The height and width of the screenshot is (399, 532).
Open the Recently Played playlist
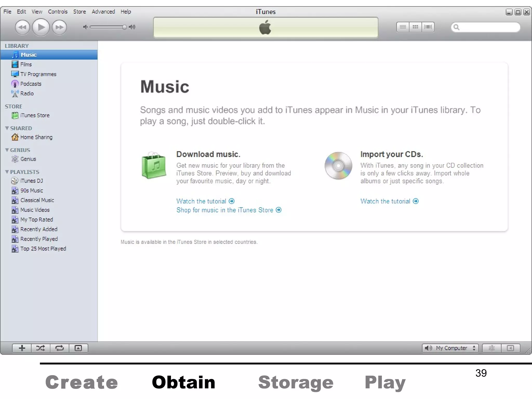pos(49,239)
